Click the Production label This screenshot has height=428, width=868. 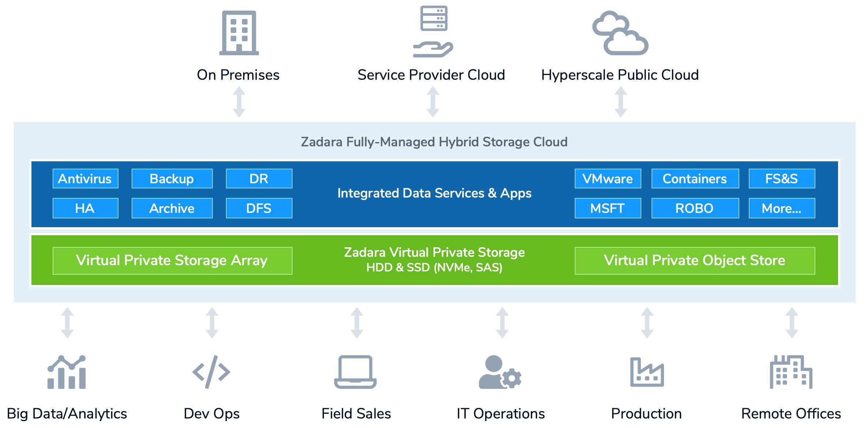coord(646,414)
